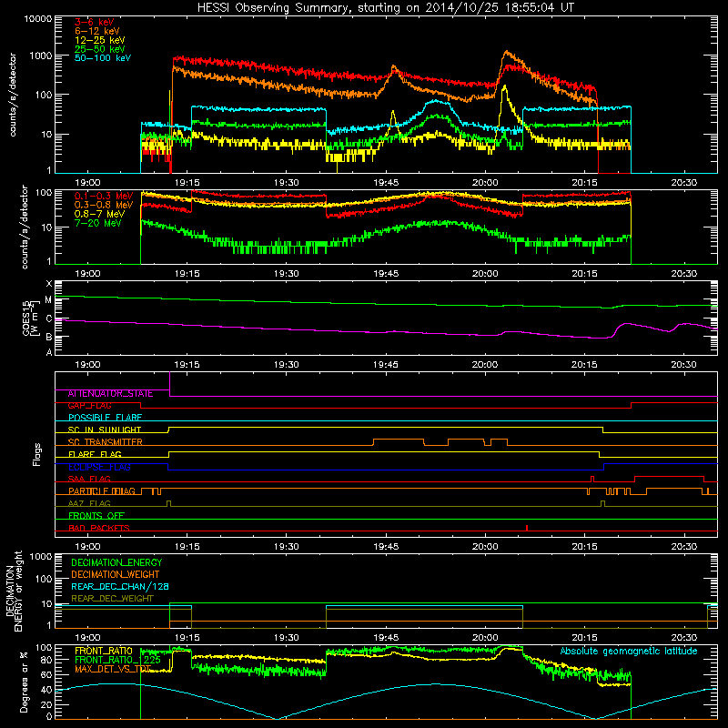Click the C class tick on GOES axis

tap(49, 319)
